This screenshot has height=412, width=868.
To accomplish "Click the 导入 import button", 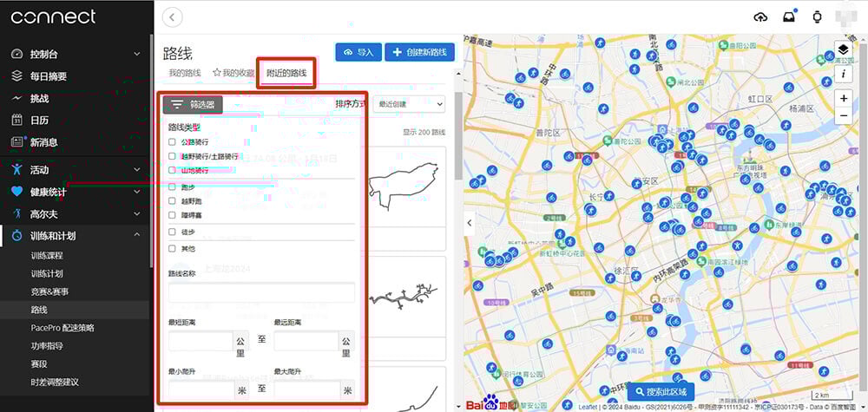I will point(358,52).
